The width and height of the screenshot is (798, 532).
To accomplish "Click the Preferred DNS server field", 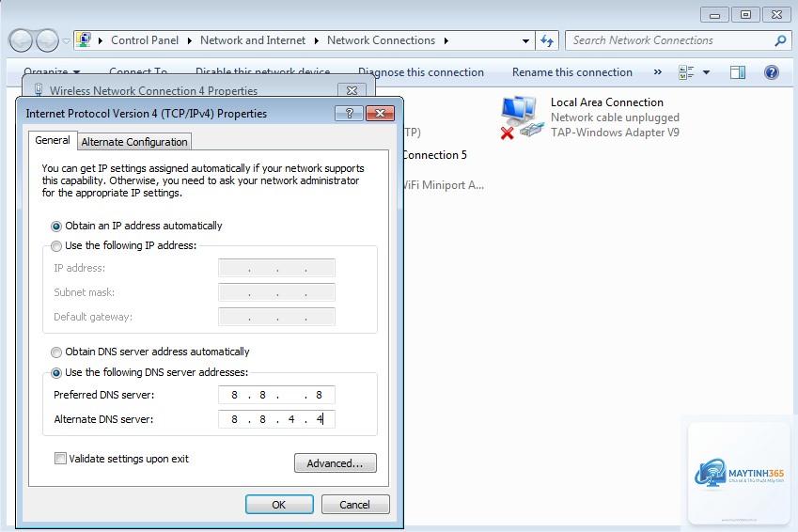I will click(x=276, y=395).
